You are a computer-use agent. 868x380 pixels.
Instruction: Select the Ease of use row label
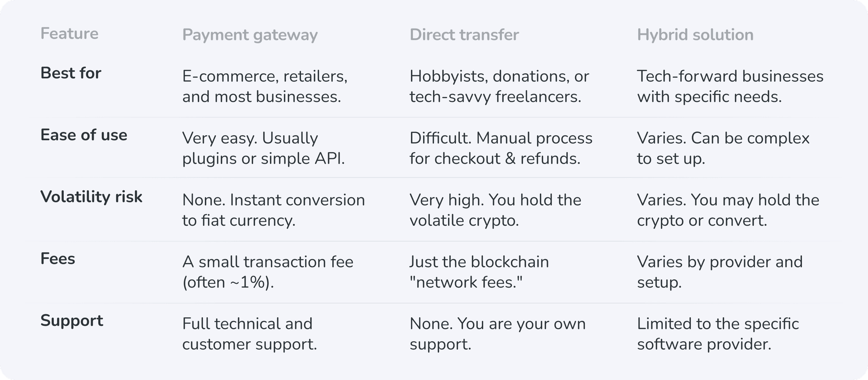point(84,135)
